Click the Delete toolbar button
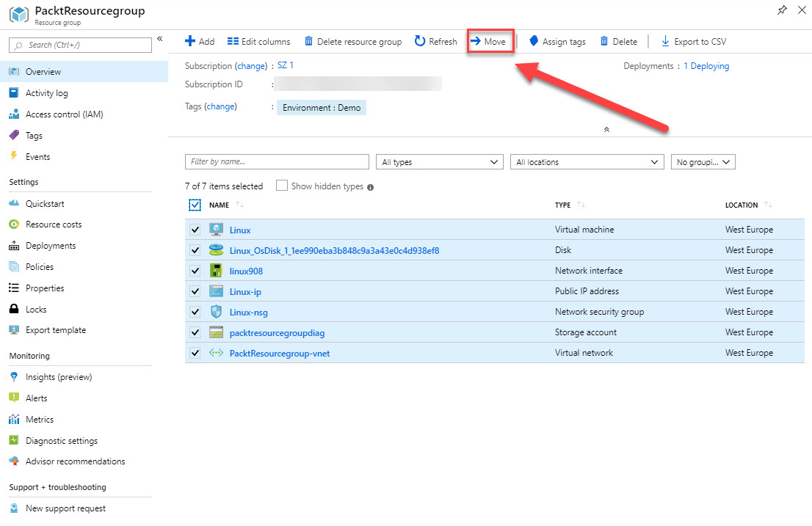The width and height of the screenshot is (812, 526). tap(619, 41)
